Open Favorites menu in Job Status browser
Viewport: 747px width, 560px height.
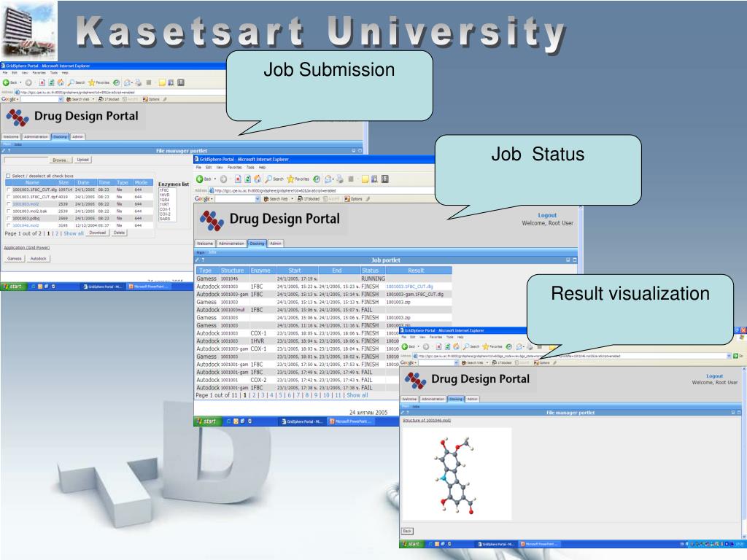pos(234,168)
